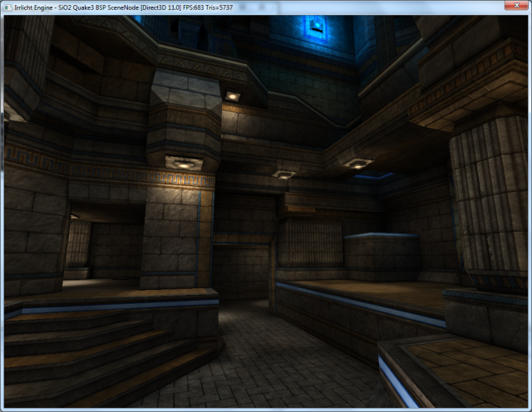Close the Irrlicht Engine window

[x=516, y=5]
